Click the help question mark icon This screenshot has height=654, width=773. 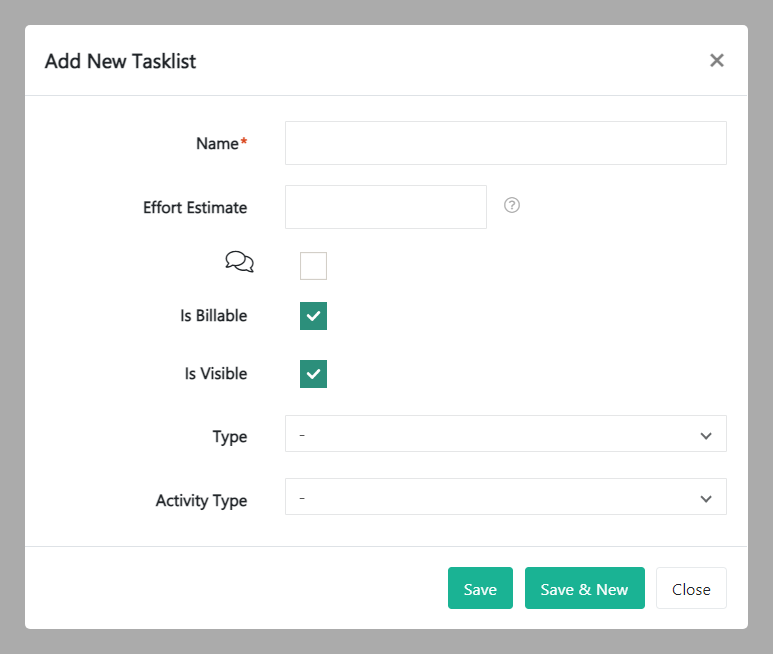pyautogui.click(x=512, y=205)
